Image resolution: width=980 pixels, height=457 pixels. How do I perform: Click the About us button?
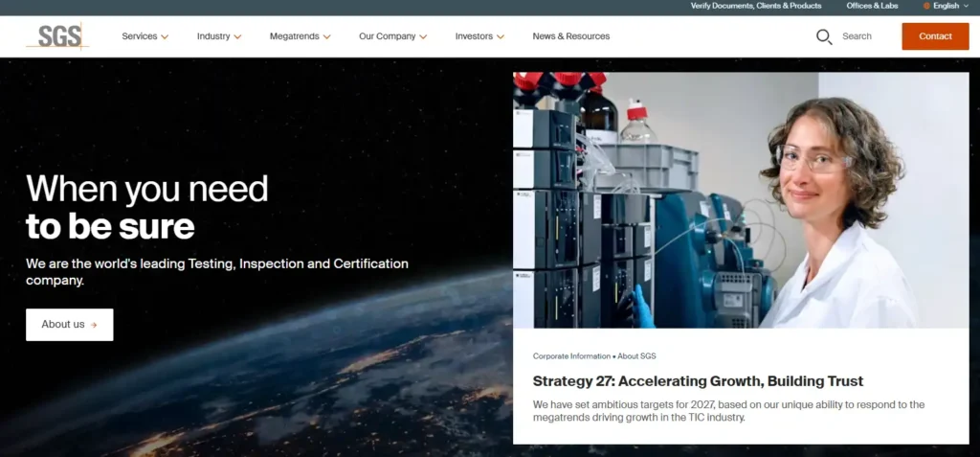pyautogui.click(x=69, y=324)
